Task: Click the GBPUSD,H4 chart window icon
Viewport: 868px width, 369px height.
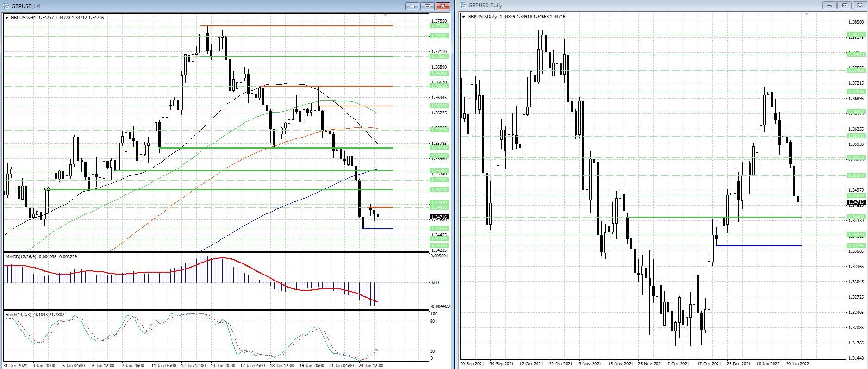Action: (6, 6)
